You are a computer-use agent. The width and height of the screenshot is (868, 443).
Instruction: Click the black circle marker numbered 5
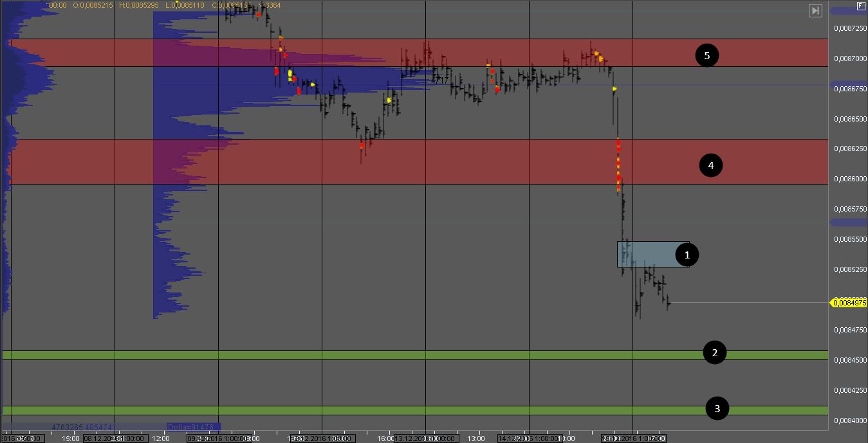(707, 56)
